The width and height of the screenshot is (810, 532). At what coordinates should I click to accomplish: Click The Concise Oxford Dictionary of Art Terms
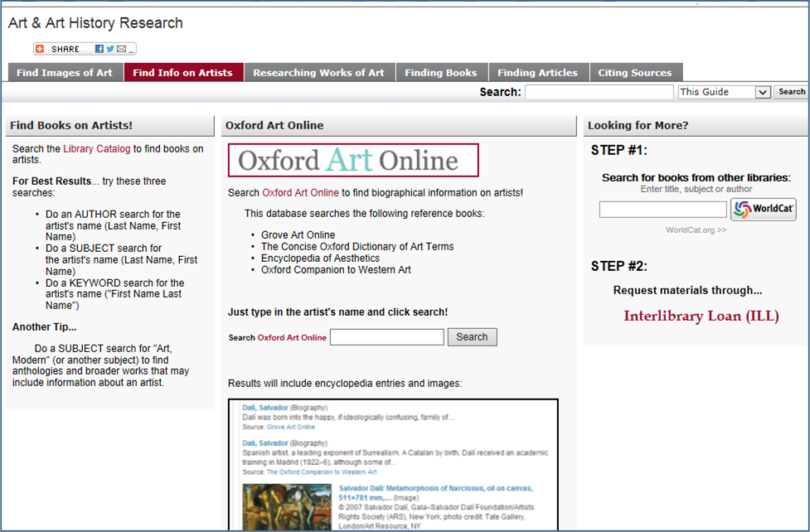tap(357, 246)
